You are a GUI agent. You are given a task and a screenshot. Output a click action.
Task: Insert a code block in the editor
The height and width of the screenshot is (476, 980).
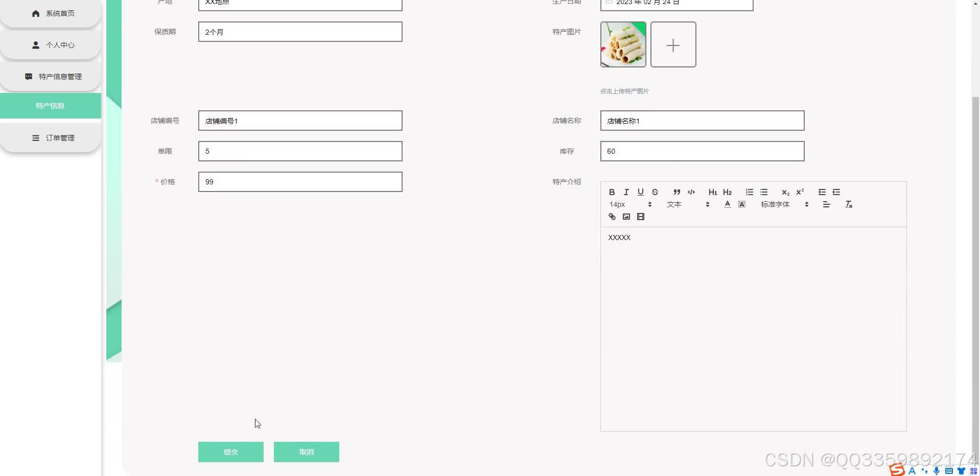pos(691,192)
